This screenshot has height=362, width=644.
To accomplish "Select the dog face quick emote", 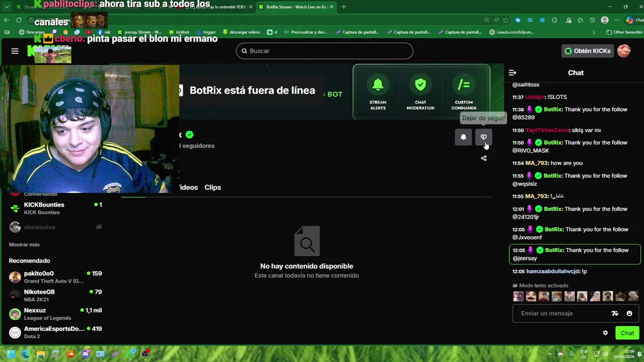I will tap(608, 296).
